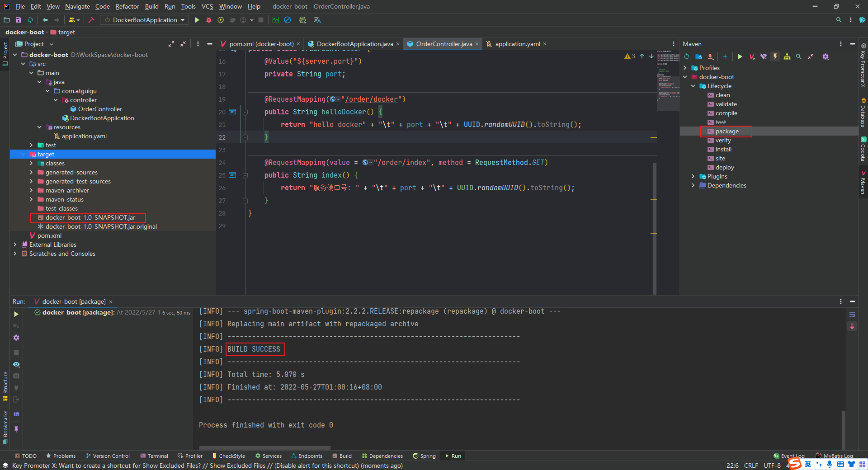
Task: Click Restore Layout icon in Run panel
Action: [x=16, y=414]
